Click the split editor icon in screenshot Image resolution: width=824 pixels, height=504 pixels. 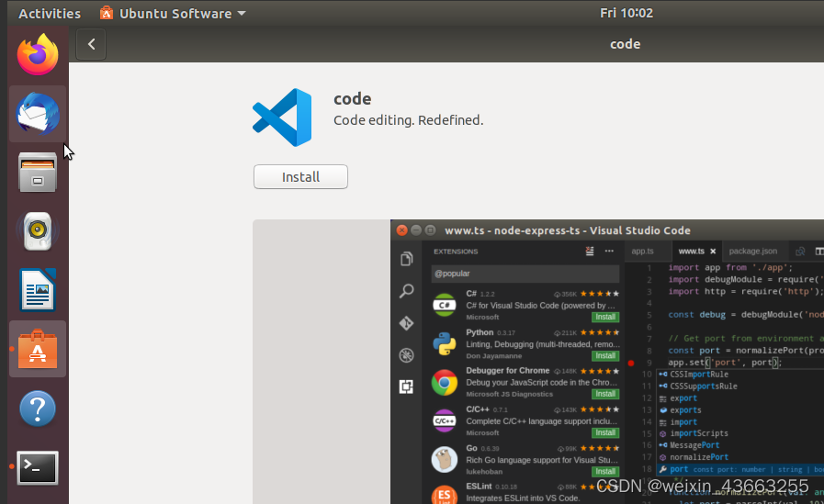819,252
